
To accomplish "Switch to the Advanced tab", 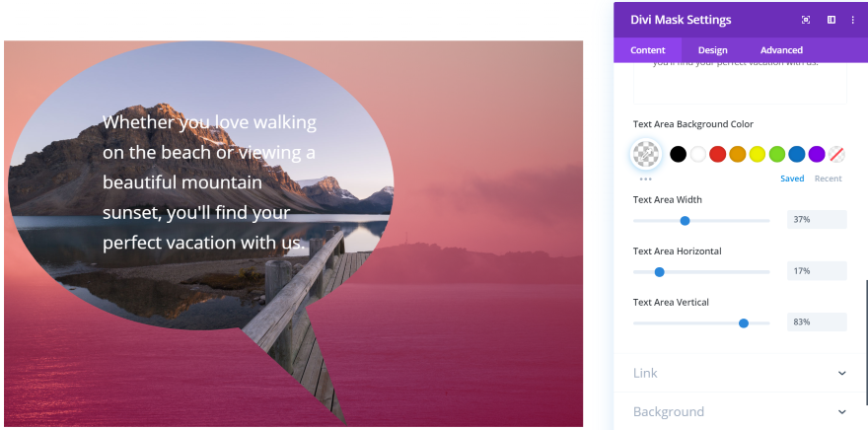I will [781, 50].
